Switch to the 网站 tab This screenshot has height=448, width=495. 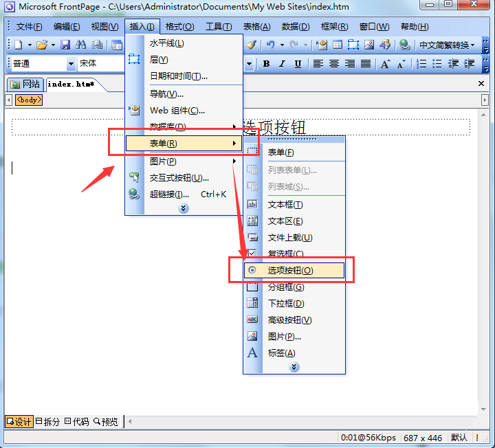(25, 85)
